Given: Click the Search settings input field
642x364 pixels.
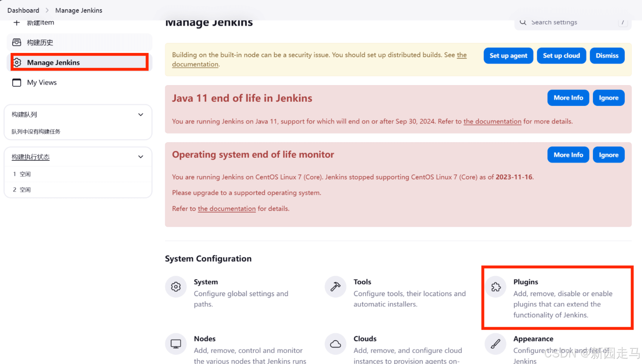Looking at the screenshot, I should point(573,23).
